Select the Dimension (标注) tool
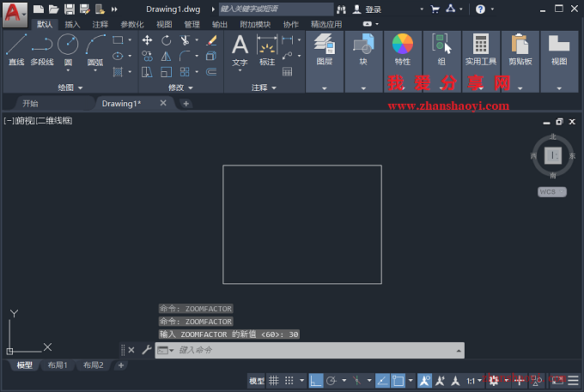 (267, 51)
